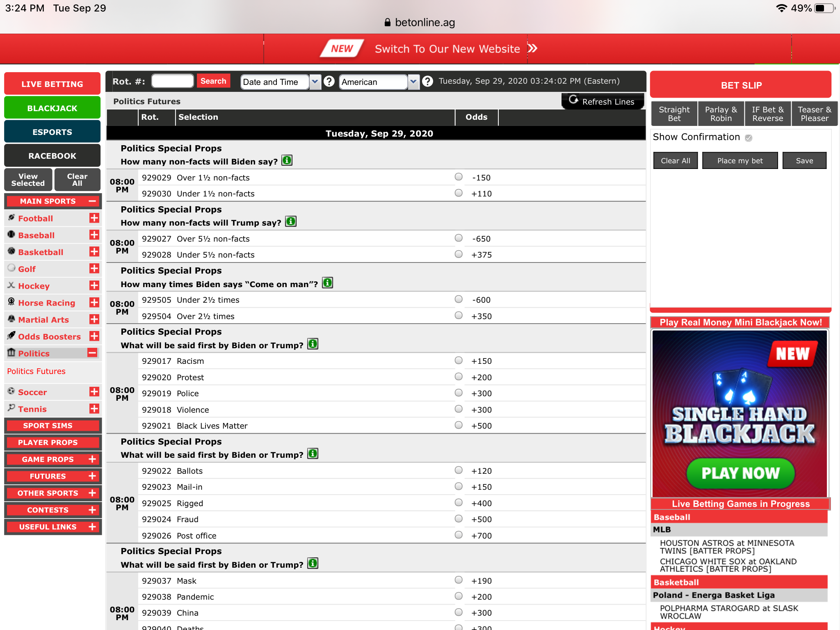840x630 pixels.
Task: Expand the Football sports category
Action: pos(94,218)
